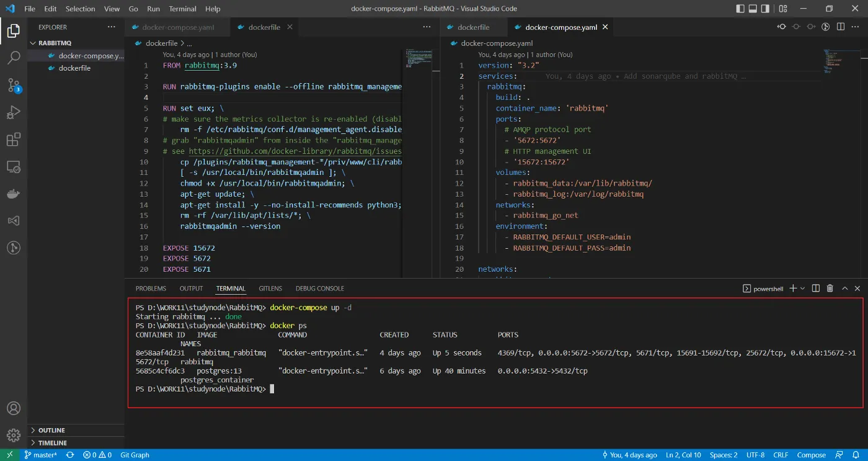Open the github.com docker-library link in dockerfile
868x461 pixels.
tap(295, 151)
